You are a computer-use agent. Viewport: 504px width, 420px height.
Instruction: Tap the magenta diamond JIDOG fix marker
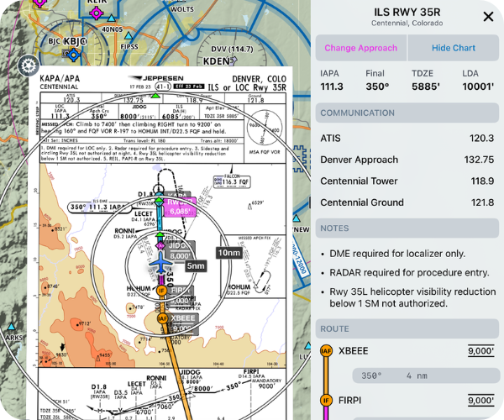[160, 246]
